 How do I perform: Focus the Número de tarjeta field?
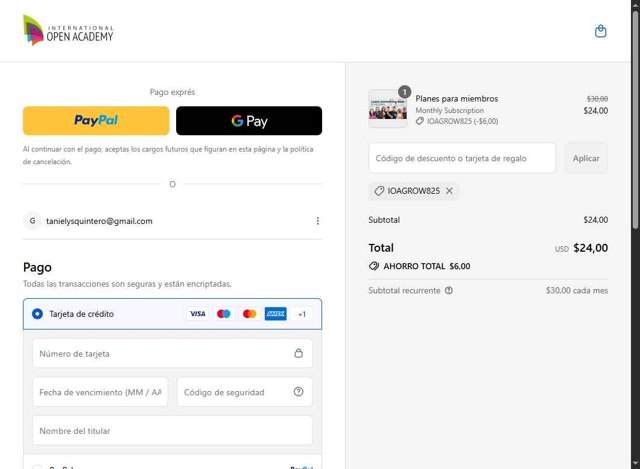[x=172, y=353]
